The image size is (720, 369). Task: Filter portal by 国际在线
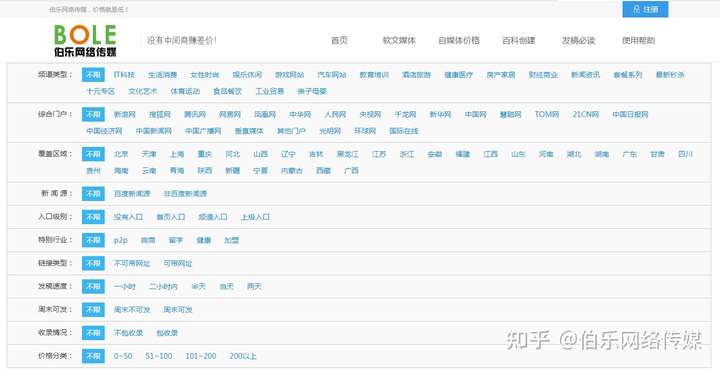click(x=404, y=131)
